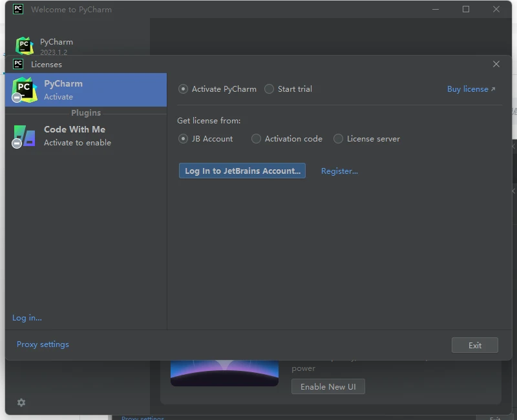Open Proxy settings in Licenses dialog
The image size is (517, 420).
(43, 344)
